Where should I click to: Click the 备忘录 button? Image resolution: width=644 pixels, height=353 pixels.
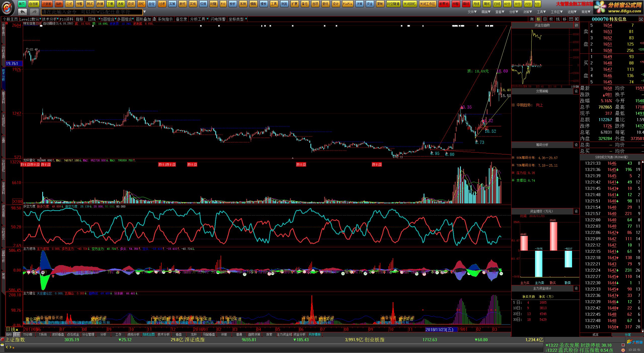click(x=181, y=19)
